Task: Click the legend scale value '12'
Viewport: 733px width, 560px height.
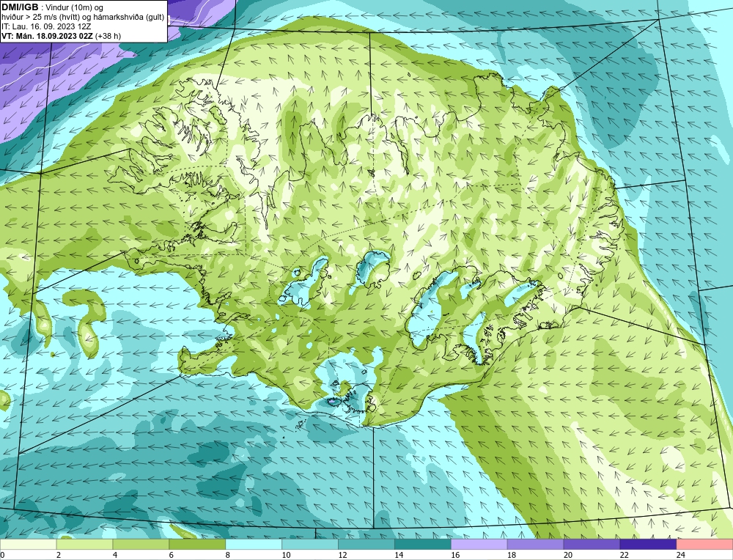Action: 342,555
